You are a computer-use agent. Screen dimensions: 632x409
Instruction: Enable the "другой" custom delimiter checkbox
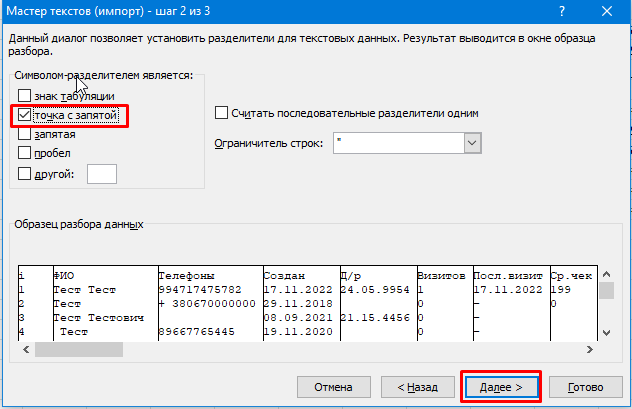point(25,174)
